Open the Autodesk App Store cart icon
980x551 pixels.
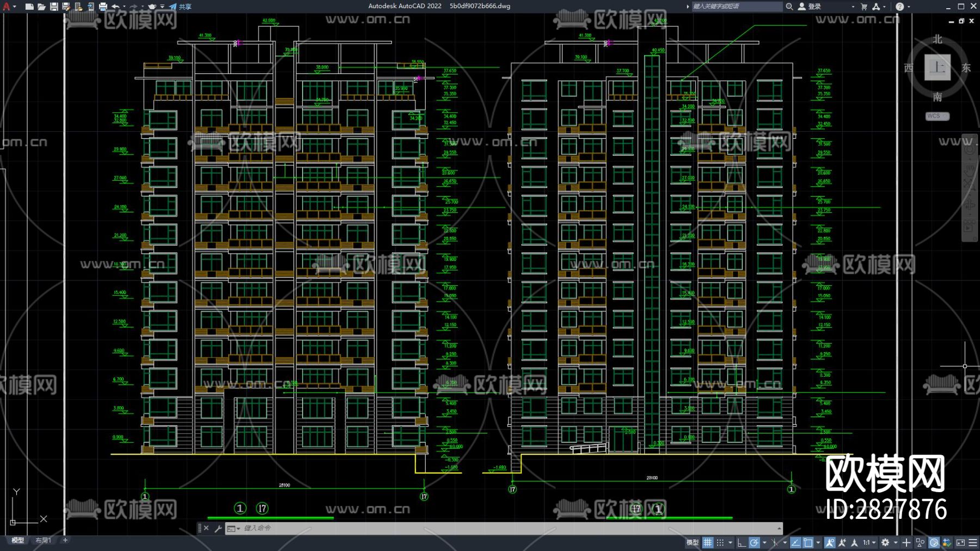pyautogui.click(x=864, y=7)
